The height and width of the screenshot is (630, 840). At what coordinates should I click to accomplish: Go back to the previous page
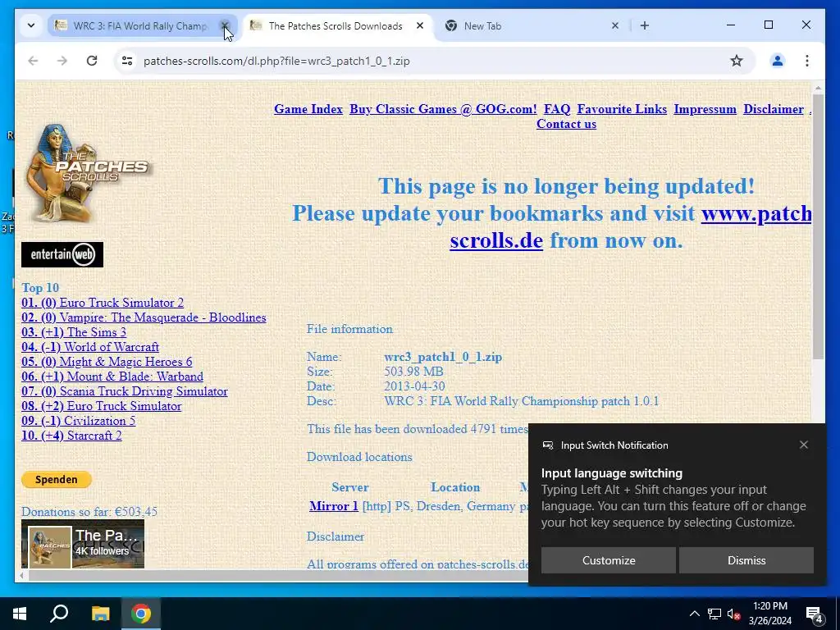[x=33, y=61]
